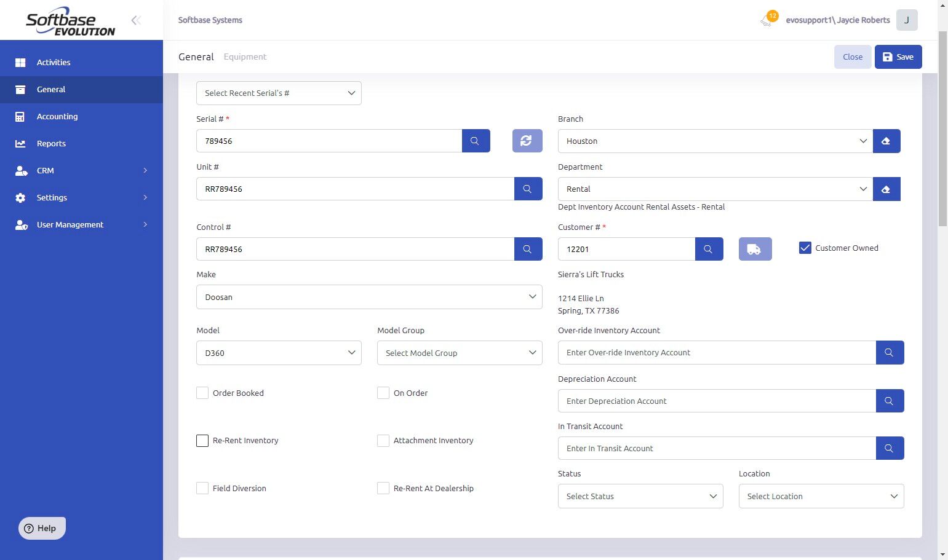Search Customer # with magnifier icon
Viewport: 948px width, 560px height.
[709, 249]
